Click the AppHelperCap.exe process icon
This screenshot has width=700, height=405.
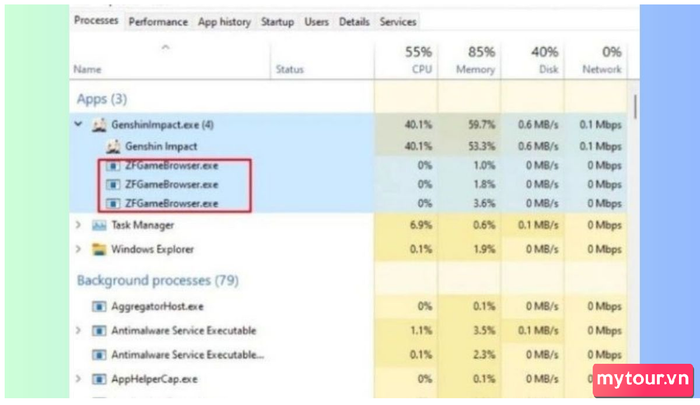99,379
